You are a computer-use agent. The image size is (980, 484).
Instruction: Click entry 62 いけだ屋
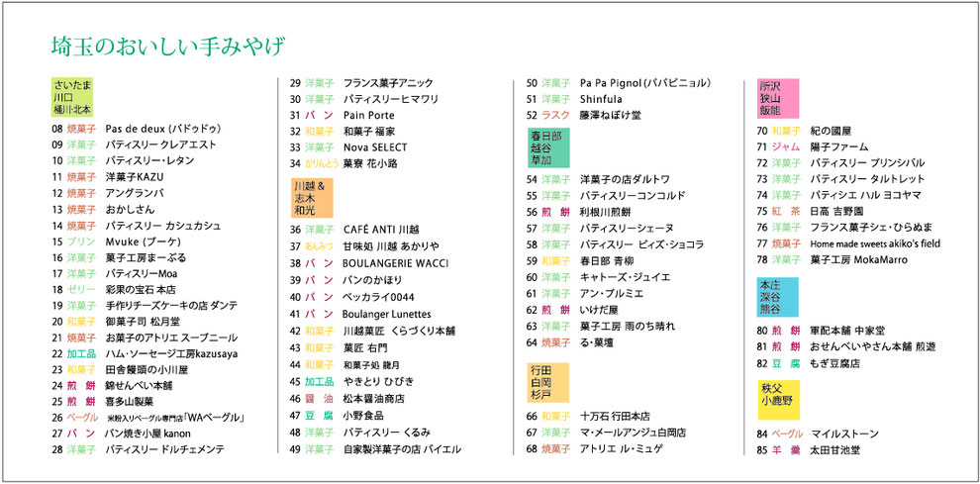pos(573,310)
